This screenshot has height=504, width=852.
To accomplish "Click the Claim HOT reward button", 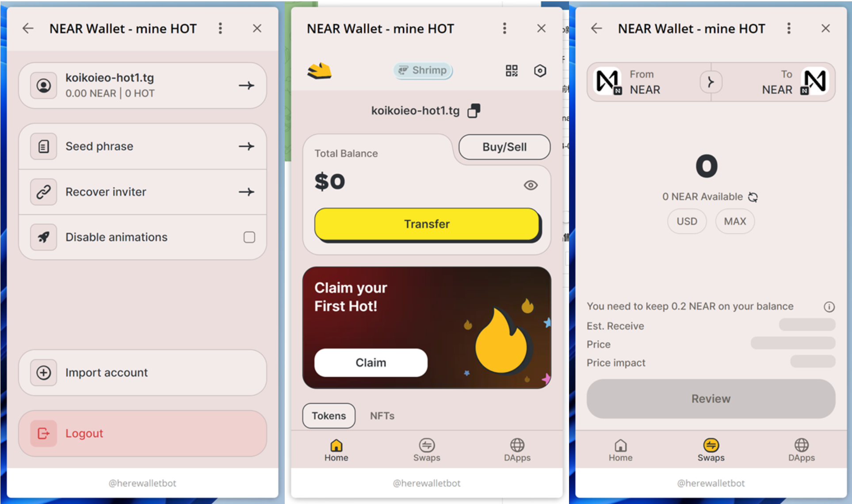I will (371, 362).
